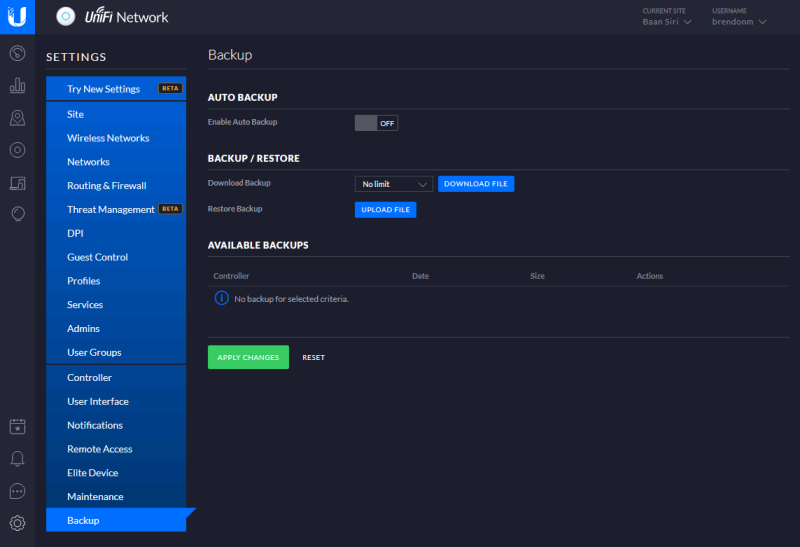The height and width of the screenshot is (547, 800).
Task: Open the No limit download backup dropdown
Action: (394, 184)
